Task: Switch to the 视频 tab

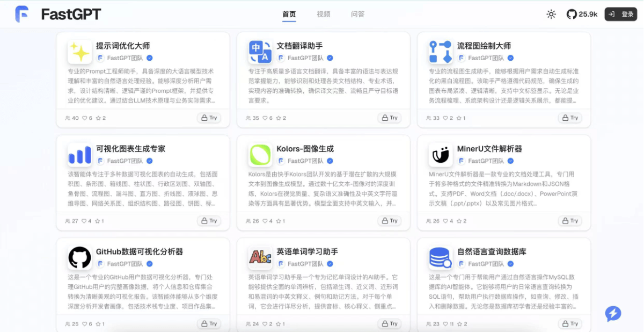Action: (323, 14)
